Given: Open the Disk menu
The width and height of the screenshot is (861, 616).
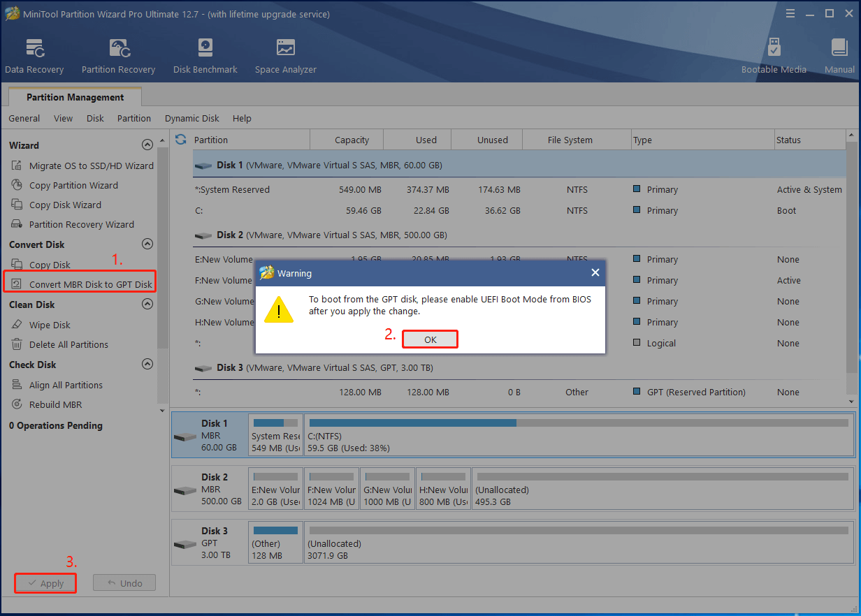Looking at the screenshot, I should tap(95, 119).
